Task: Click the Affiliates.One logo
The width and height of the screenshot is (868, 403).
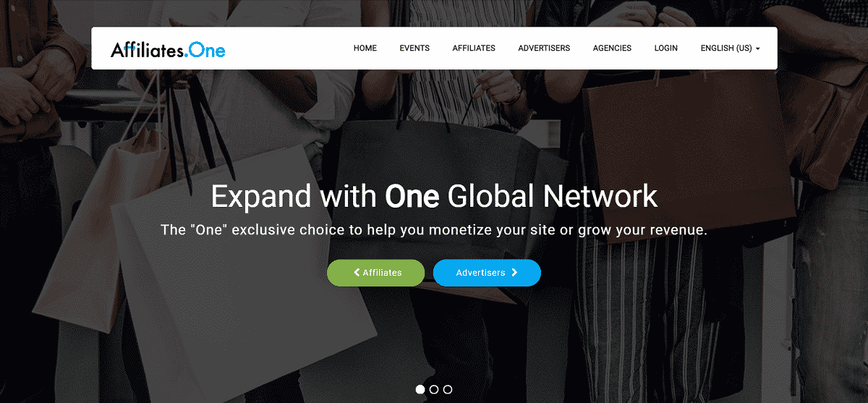Action: tap(168, 49)
